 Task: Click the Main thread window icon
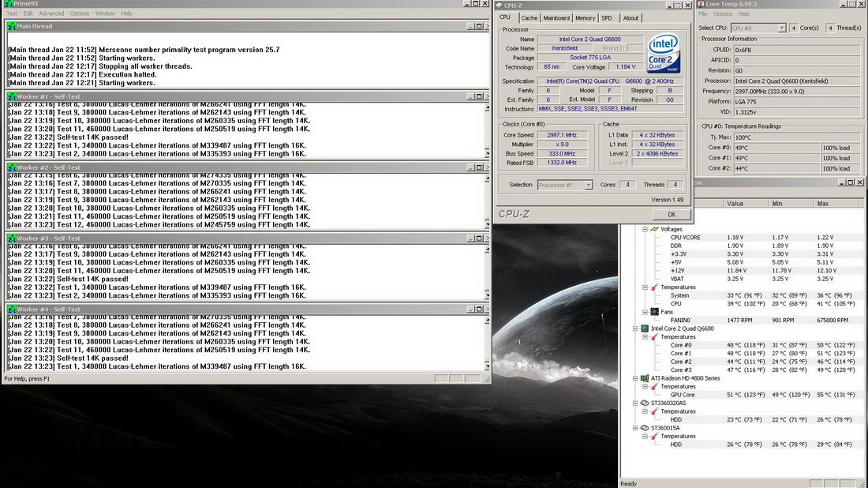pos(12,26)
